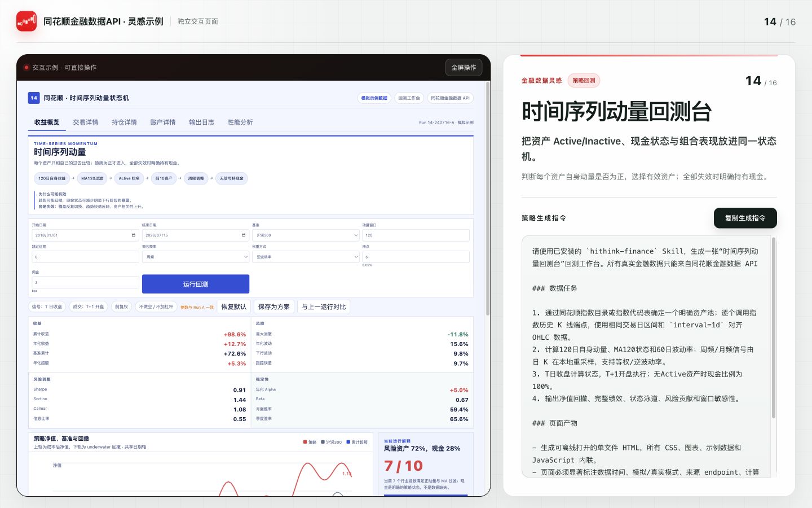Screen dimensions: 812x508
Task: Open the 交易详情 tab
Action: coord(85,122)
